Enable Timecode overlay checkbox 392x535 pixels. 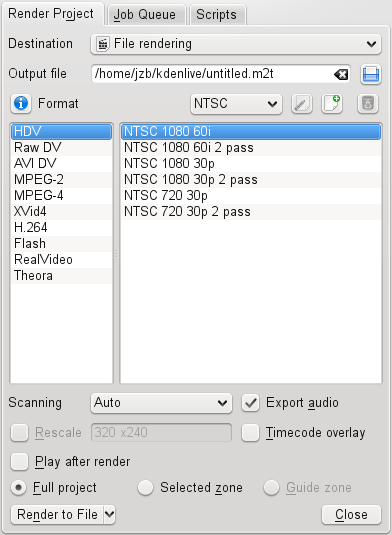pos(250,433)
